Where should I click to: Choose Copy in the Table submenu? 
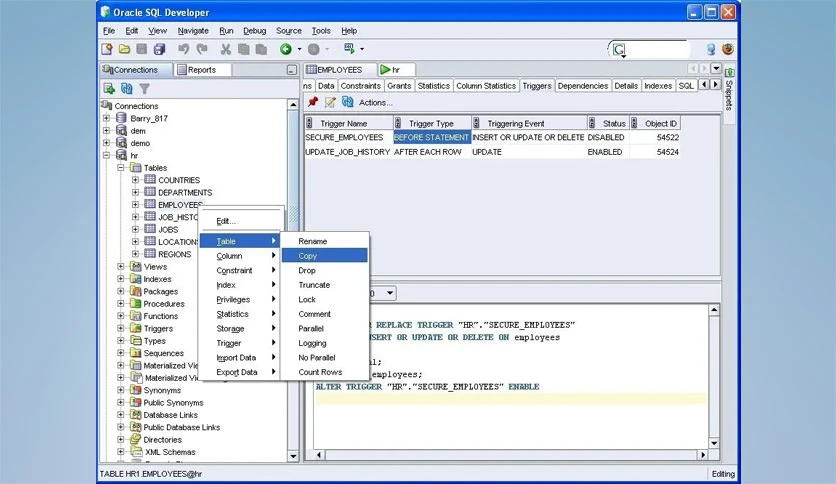click(324, 256)
